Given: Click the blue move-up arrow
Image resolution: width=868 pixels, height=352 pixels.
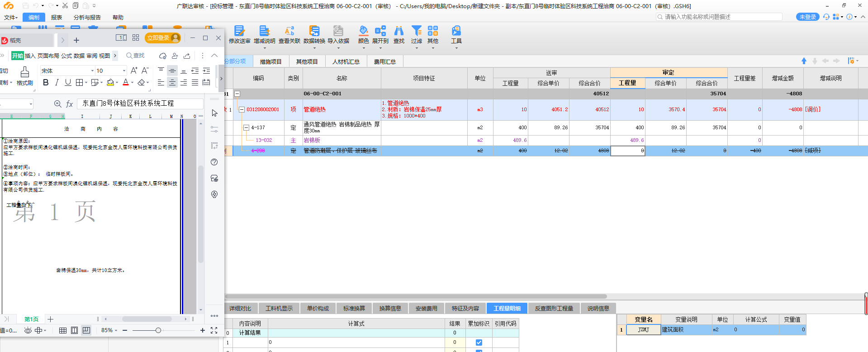Looking at the screenshot, I should pos(804,61).
